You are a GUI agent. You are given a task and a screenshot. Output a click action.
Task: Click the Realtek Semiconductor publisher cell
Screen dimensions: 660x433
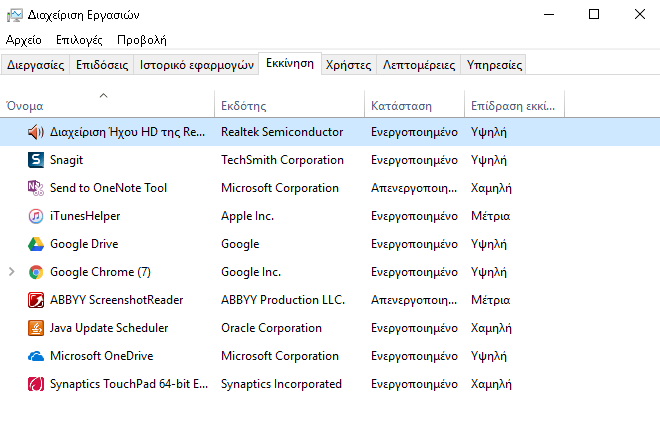282,132
